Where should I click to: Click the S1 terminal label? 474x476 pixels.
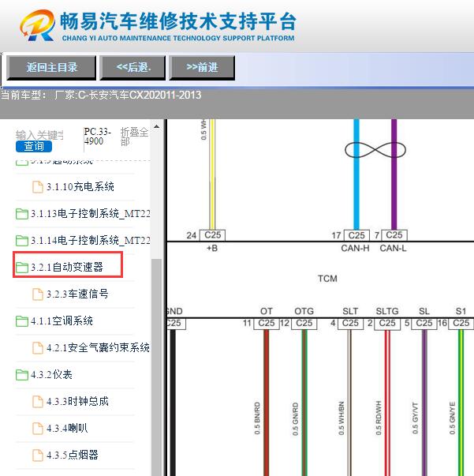tap(461, 311)
